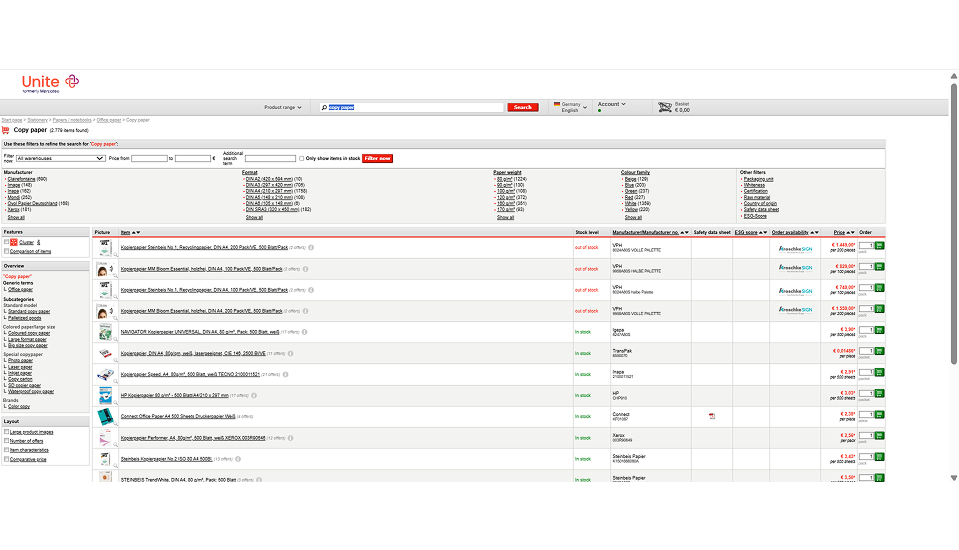Show info for Steinbeis No.1 200 Pack item
Image resolution: width=959 pixels, height=550 pixels.
coord(311,248)
